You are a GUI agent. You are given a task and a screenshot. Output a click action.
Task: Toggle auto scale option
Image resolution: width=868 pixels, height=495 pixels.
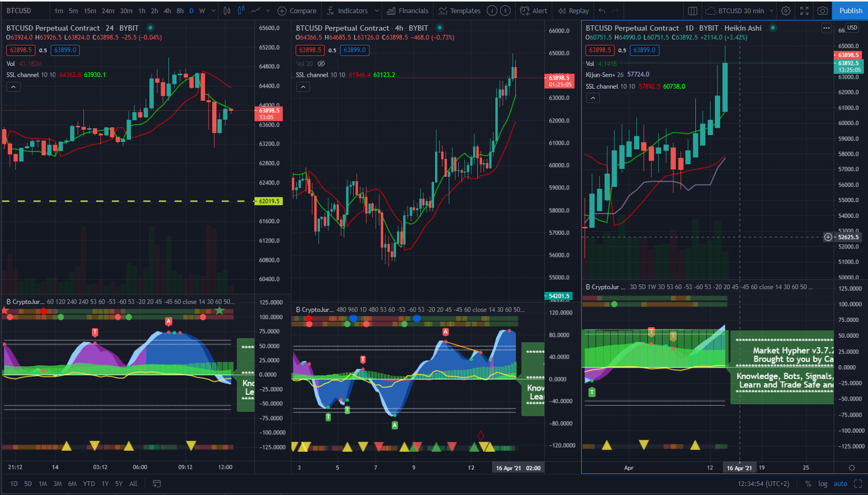tap(840, 483)
